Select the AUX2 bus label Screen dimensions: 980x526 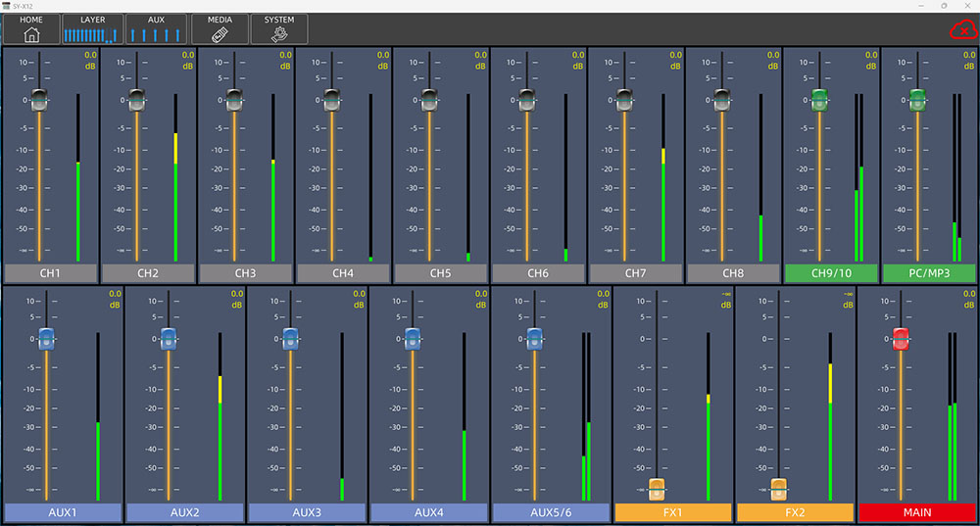[184, 512]
